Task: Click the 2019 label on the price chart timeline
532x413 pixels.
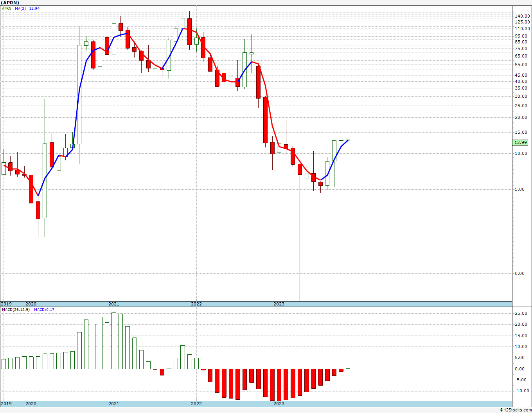Action: [x=6, y=304]
